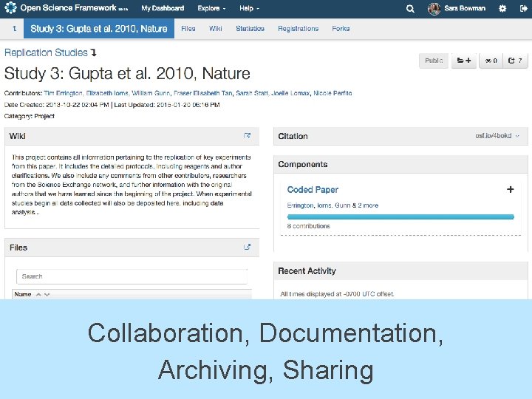The image size is (532, 399).
Task: Switch to the Statistics tab
Action: (x=250, y=29)
